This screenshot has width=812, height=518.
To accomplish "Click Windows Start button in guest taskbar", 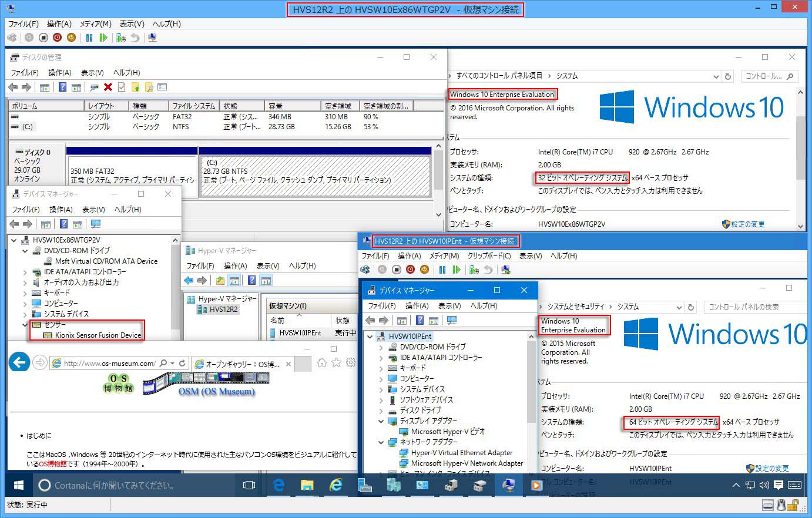I will [19, 485].
